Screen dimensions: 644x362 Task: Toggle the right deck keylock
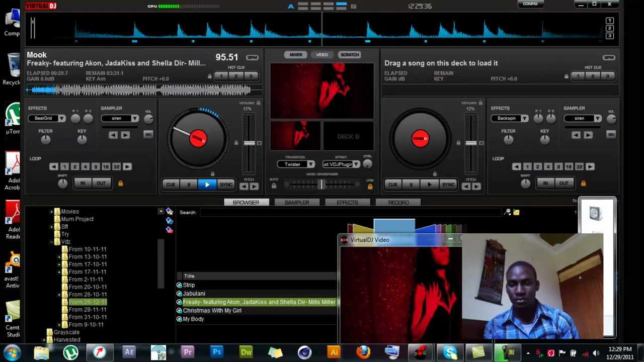click(480, 103)
